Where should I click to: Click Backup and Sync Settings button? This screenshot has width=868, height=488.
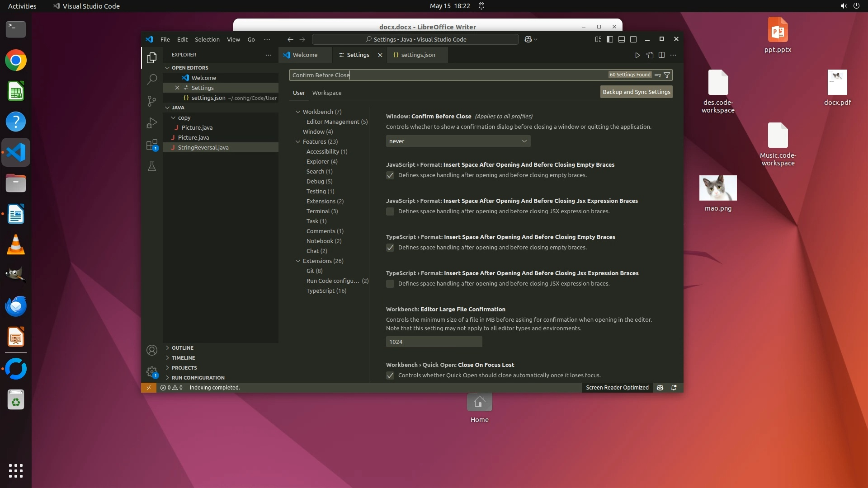pyautogui.click(x=636, y=92)
